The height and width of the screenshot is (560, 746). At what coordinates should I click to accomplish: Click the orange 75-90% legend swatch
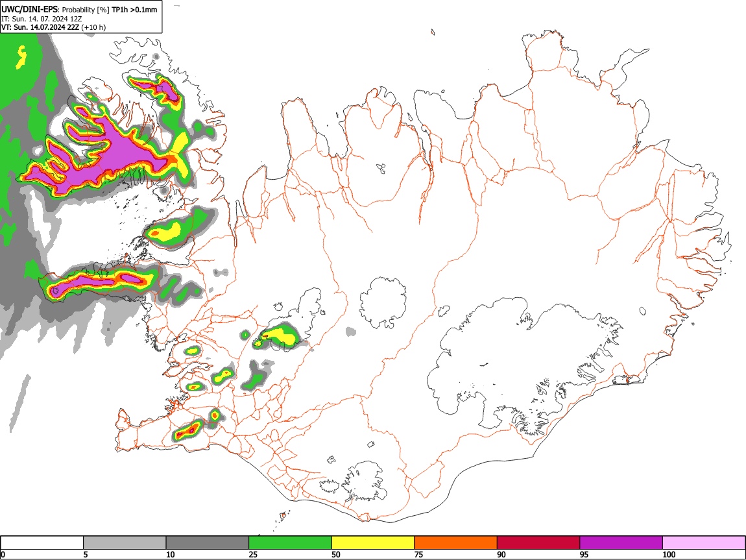pos(456,543)
